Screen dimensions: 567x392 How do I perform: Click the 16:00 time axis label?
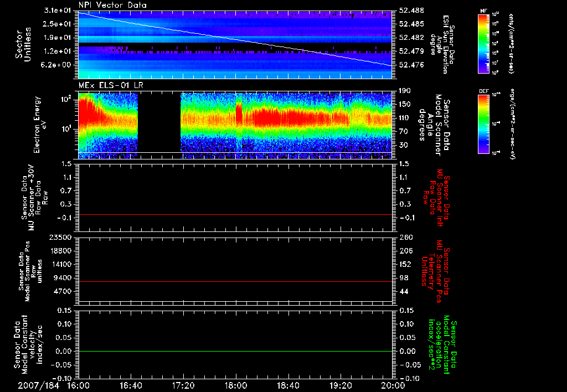point(78,385)
